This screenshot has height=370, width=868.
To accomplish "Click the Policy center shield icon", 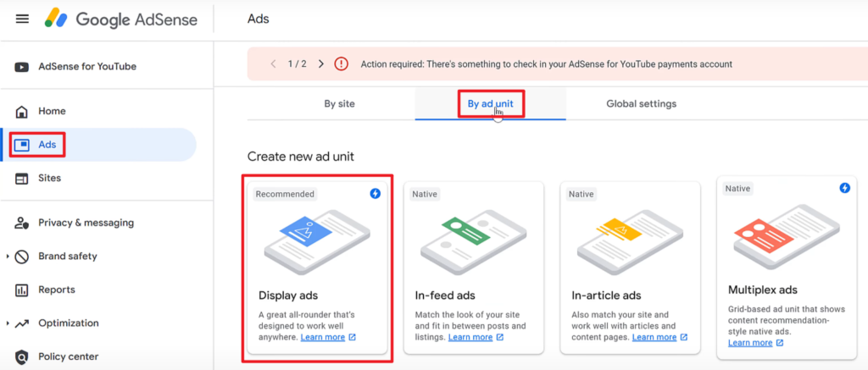I will click(x=21, y=357).
